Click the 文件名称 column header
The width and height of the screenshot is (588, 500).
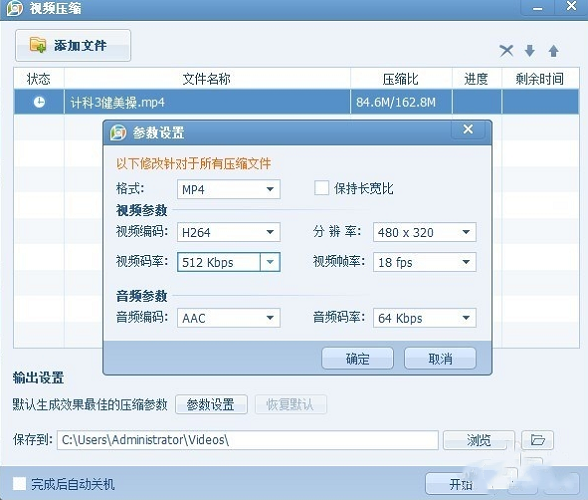(x=207, y=79)
